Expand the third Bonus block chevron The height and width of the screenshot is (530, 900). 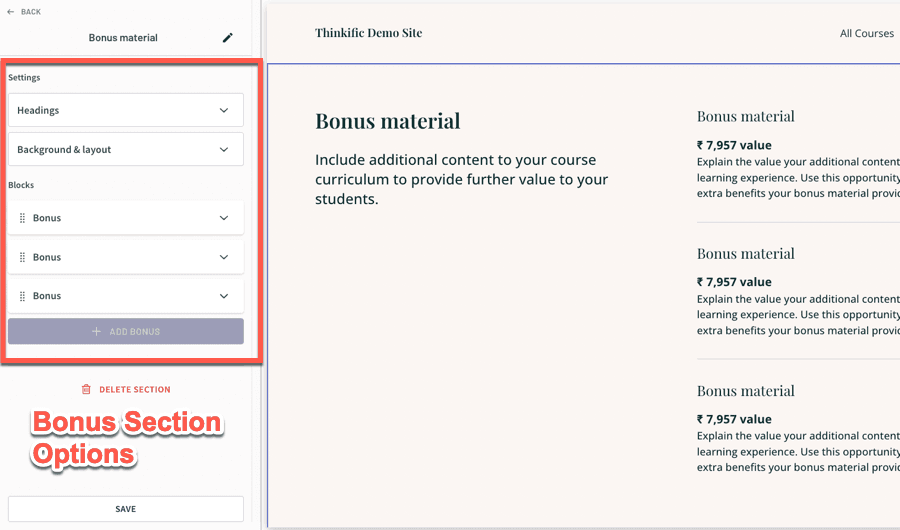[224, 296]
